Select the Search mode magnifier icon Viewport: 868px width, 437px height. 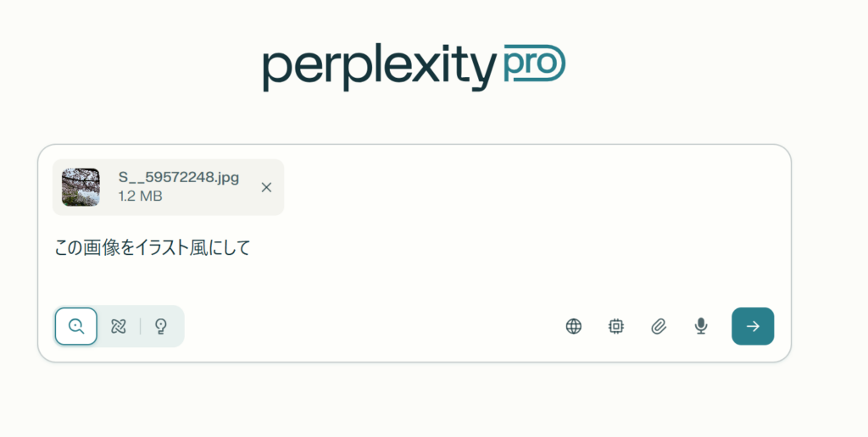(76, 326)
